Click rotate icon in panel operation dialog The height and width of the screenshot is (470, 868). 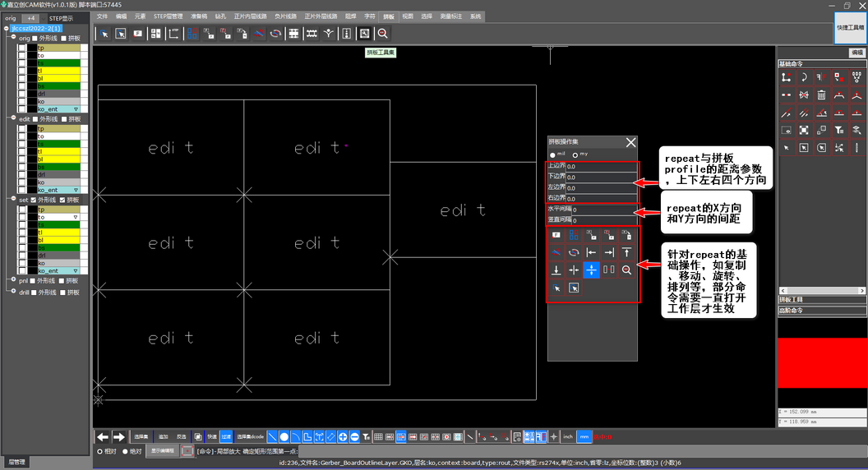coord(574,252)
